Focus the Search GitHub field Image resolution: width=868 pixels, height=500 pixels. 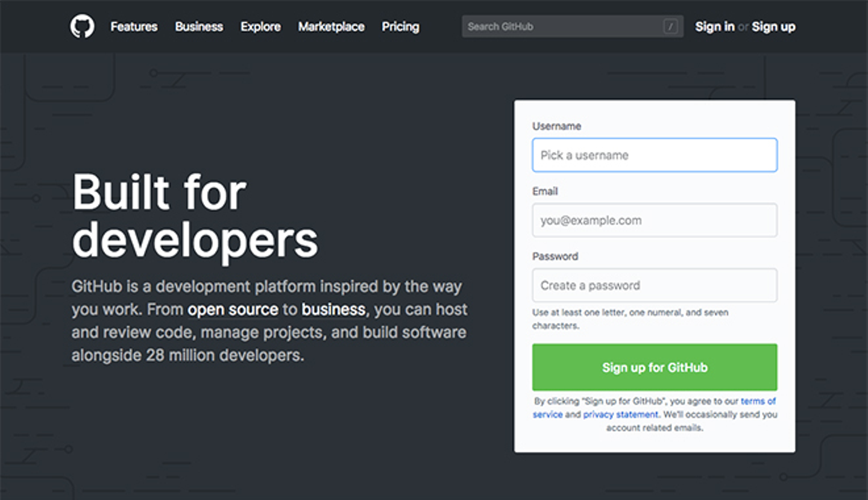(x=561, y=27)
